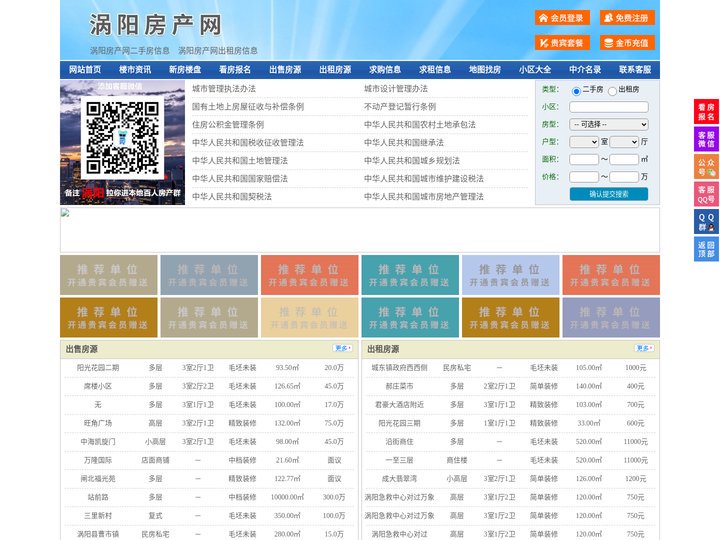The width and height of the screenshot is (720, 540).
Task: Click the red 看房报名 sidebar icon
Action: point(706,112)
